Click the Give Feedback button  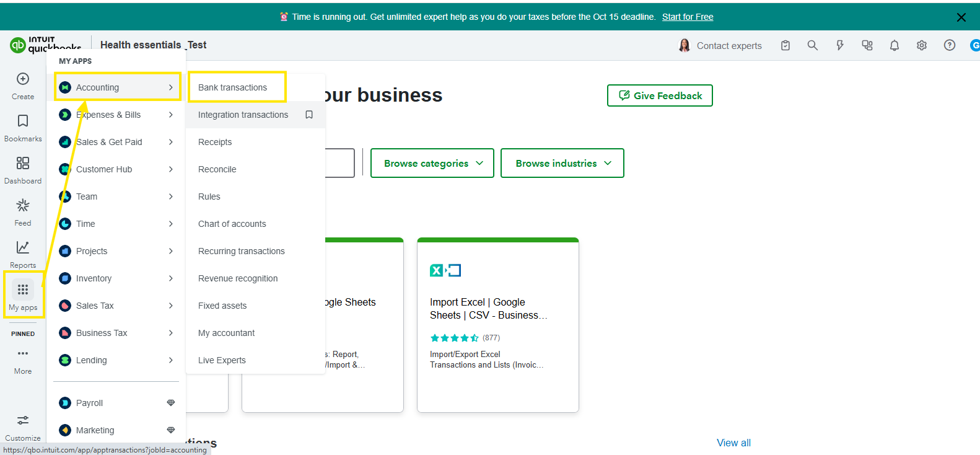[x=660, y=95]
